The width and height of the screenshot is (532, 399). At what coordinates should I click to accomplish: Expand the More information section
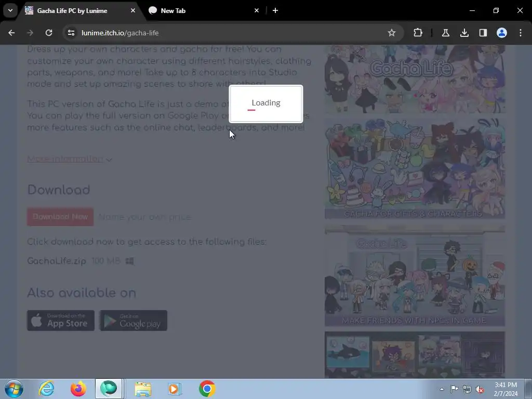70,159
